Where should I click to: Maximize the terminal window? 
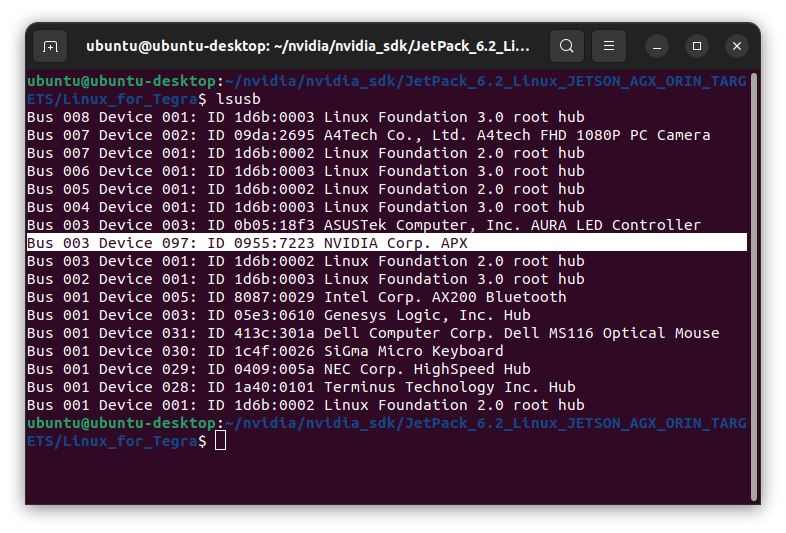(697, 47)
